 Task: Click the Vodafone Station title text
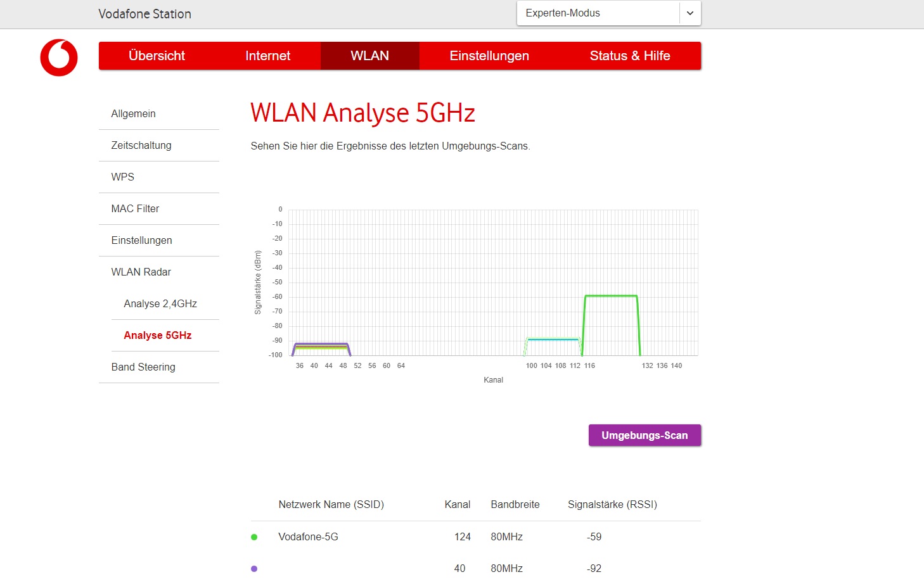pyautogui.click(x=144, y=14)
